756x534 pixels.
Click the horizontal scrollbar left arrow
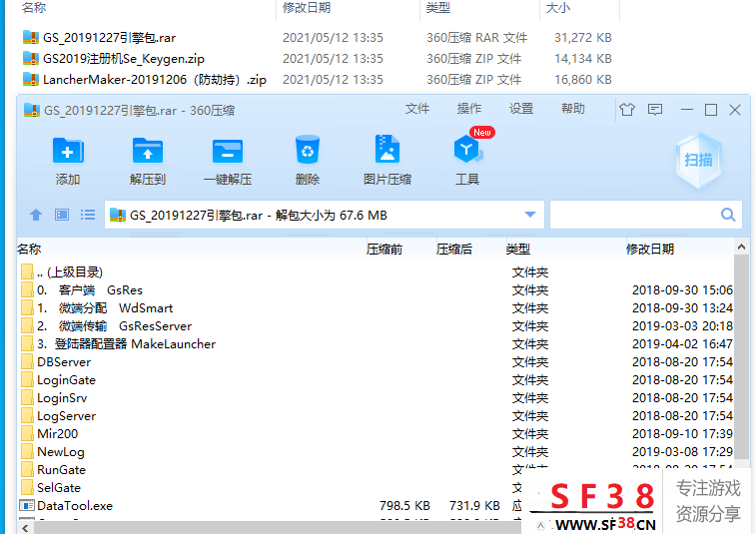(25, 528)
